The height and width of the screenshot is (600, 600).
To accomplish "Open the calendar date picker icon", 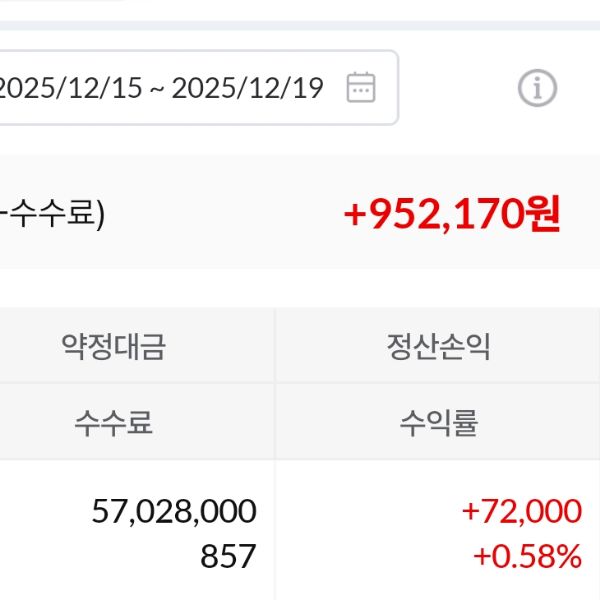I will click(361, 88).
